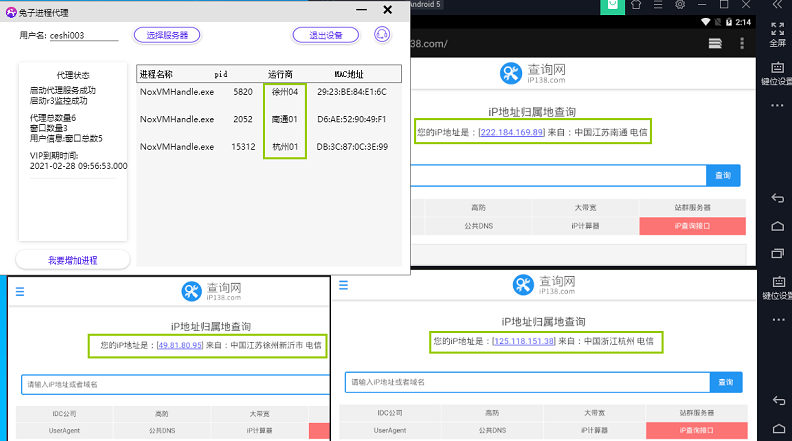Select the process row with pid 5820
Screen dimensions: 792x441
pos(269,92)
